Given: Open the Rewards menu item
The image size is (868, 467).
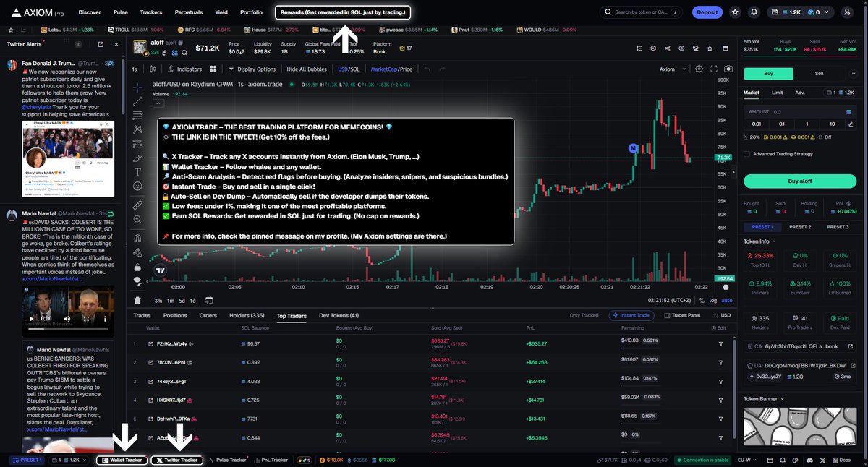Looking at the screenshot, I should (x=343, y=12).
